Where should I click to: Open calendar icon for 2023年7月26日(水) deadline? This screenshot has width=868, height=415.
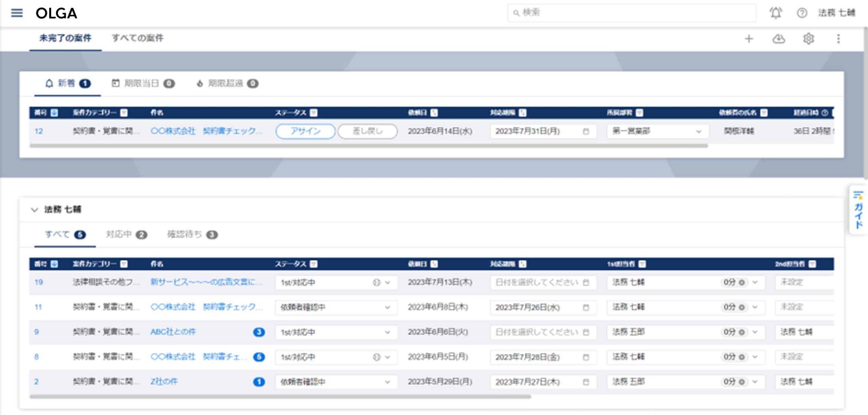click(586, 308)
